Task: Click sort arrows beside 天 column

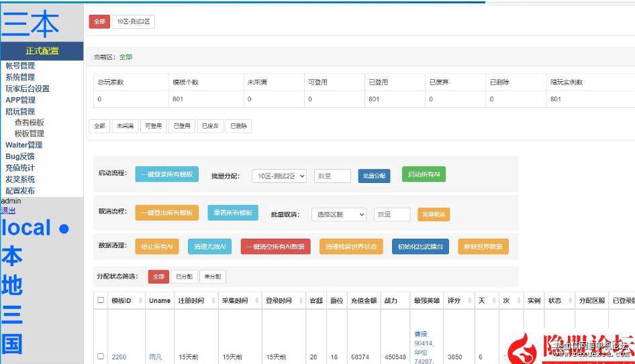Action: coord(494,300)
